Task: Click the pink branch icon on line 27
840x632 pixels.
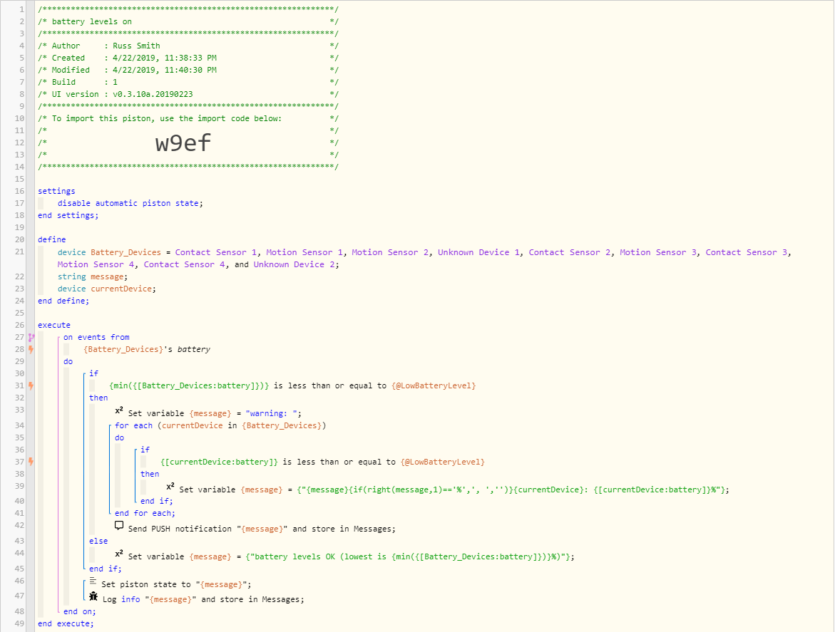Action: 31,337
